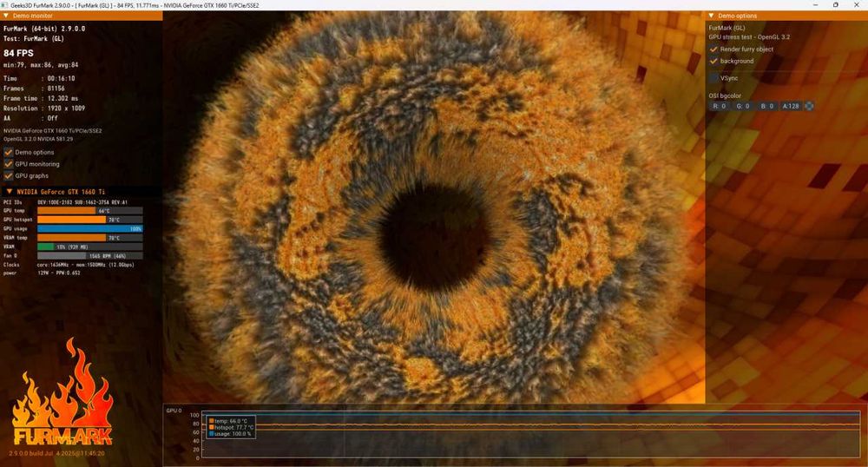Click the Time 00:16:10 value
The height and width of the screenshot is (467, 868).
[x=61, y=79]
